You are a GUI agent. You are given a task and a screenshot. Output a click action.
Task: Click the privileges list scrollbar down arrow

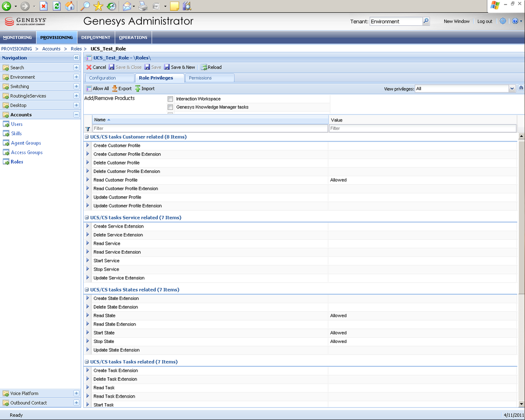point(521,404)
